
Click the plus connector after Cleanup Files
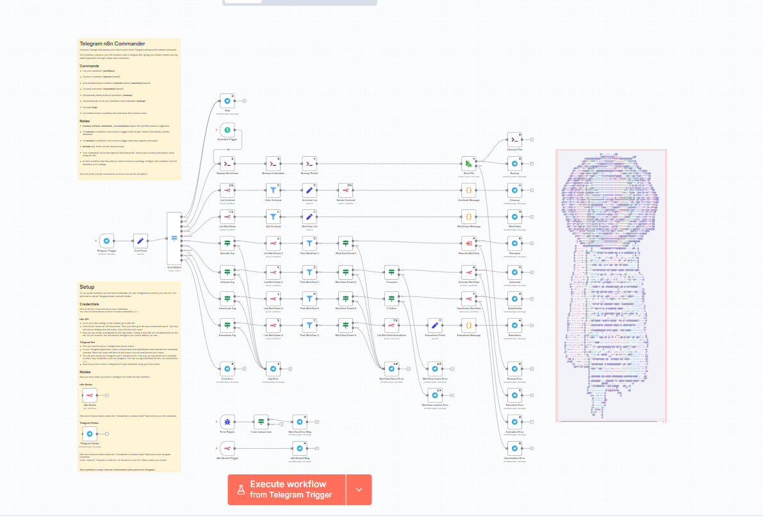tap(532, 140)
